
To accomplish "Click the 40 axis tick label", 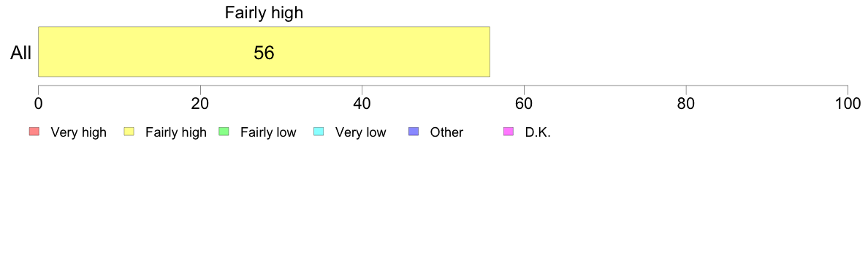I will [362, 103].
